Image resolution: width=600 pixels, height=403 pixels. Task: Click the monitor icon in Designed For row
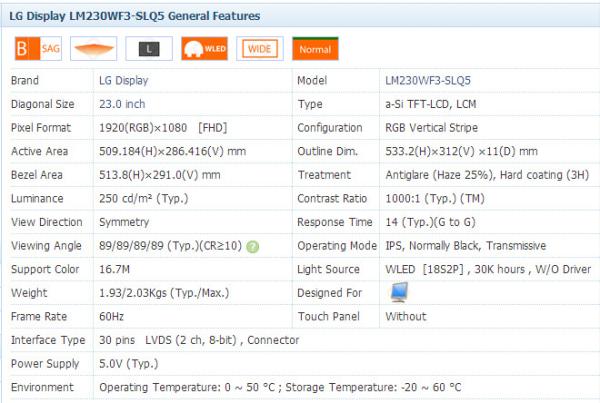399,292
